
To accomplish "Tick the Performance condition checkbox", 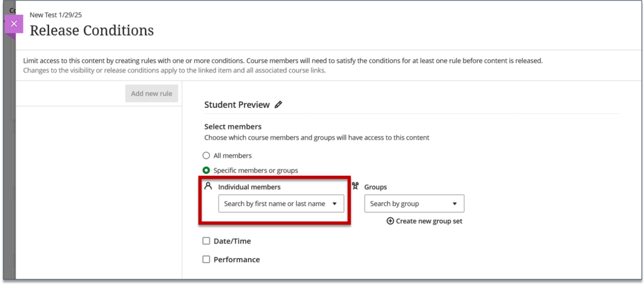I will [207, 259].
